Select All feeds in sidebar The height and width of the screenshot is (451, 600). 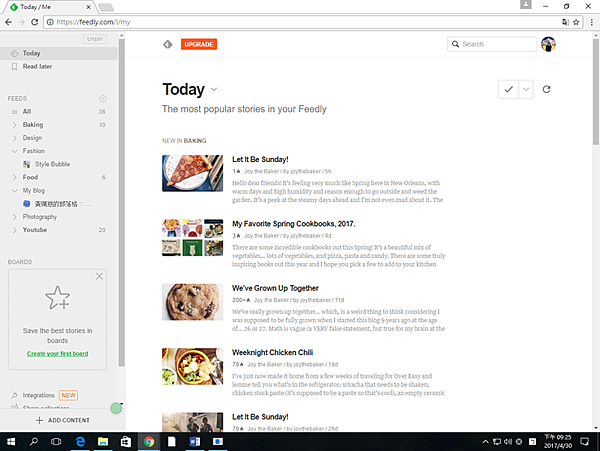(59, 111)
